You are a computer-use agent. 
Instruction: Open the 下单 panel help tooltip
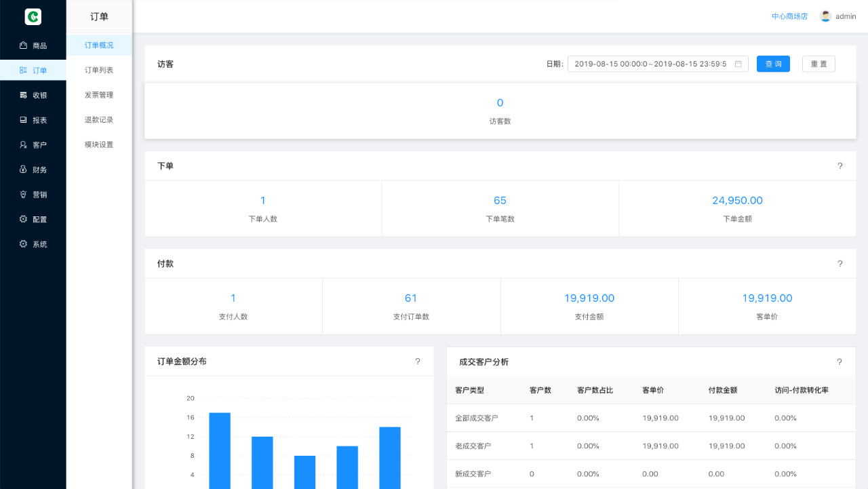840,166
